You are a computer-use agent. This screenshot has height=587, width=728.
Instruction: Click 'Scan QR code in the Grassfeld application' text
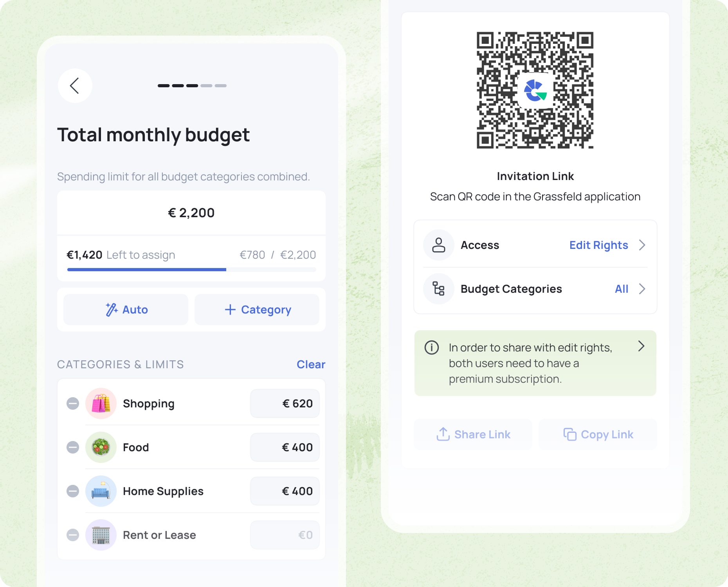coord(535,196)
